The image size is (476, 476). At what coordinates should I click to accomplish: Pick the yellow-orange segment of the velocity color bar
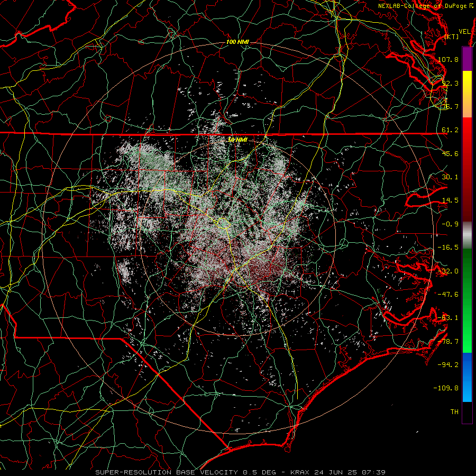coord(467,94)
